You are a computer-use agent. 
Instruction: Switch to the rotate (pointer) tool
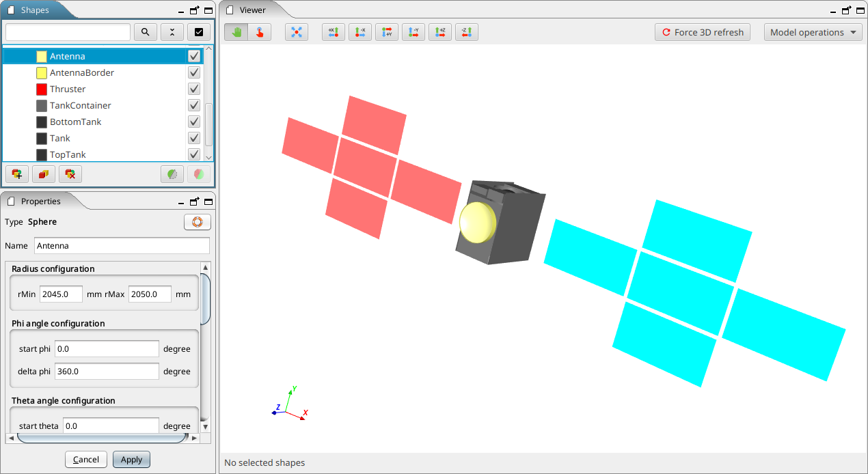[x=260, y=31]
